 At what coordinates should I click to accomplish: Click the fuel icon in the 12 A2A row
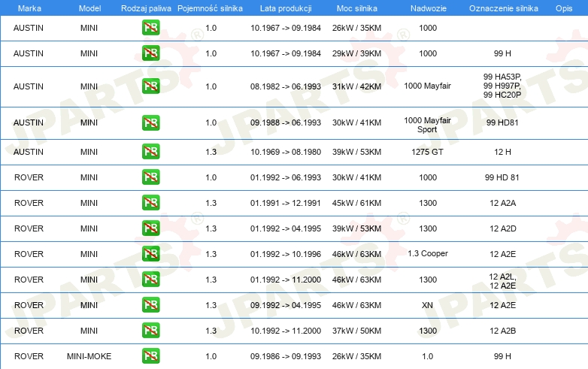(x=150, y=203)
